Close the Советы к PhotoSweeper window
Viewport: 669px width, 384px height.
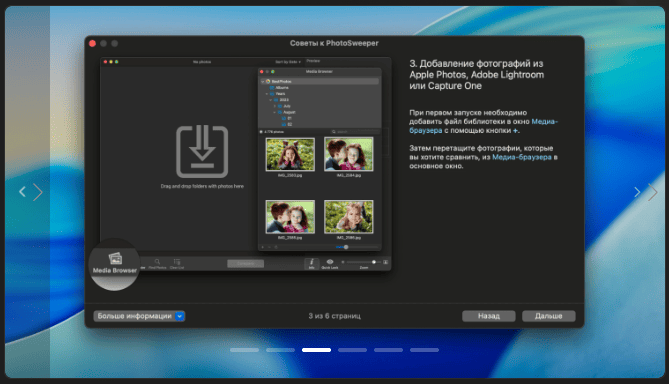tap(93, 43)
